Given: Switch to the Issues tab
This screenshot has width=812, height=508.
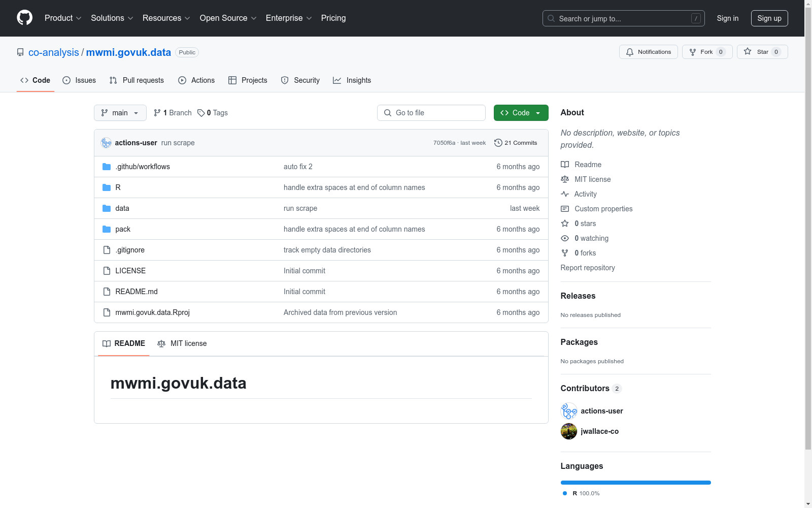Looking at the screenshot, I should (79, 80).
